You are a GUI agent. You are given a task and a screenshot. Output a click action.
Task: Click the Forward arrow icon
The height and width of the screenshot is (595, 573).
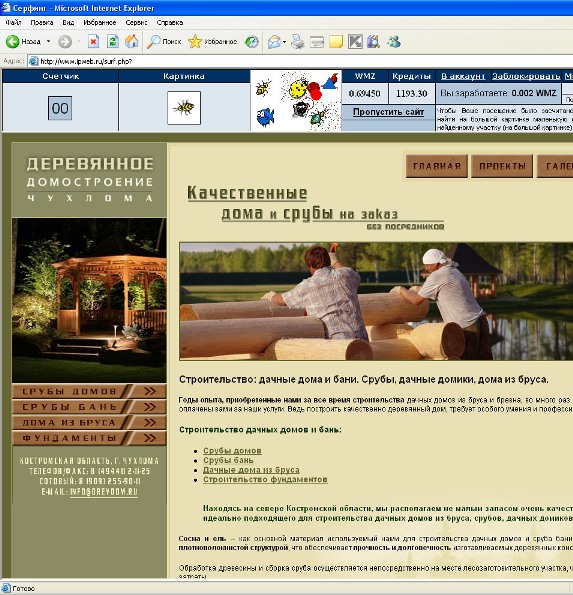pyautogui.click(x=65, y=42)
